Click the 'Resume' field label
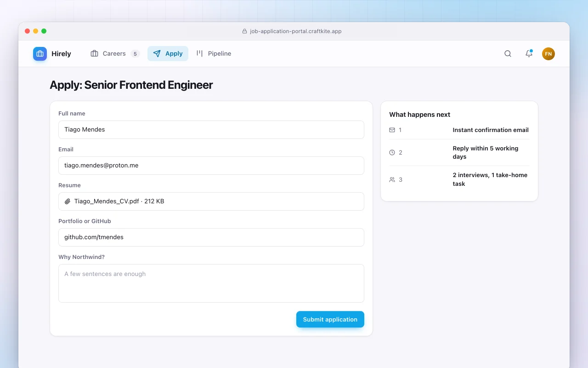Image resolution: width=588 pixels, height=368 pixels. pyautogui.click(x=69, y=185)
